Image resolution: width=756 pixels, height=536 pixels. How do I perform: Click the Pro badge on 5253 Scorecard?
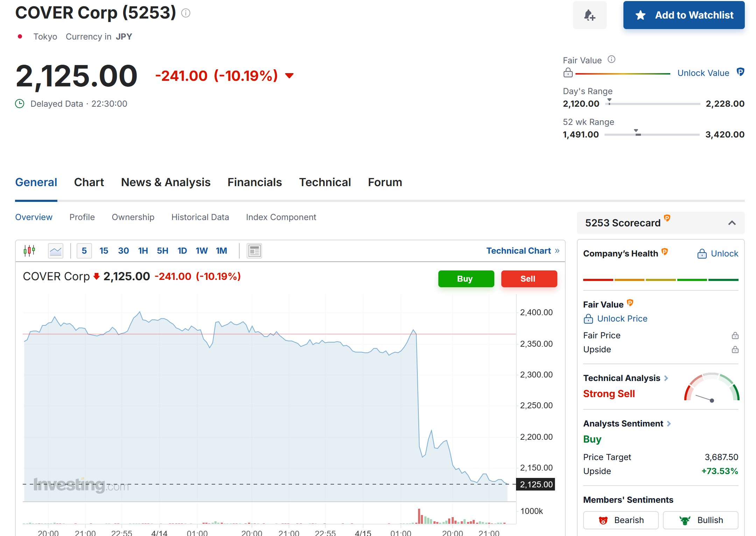pyautogui.click(x=667, y=218)
